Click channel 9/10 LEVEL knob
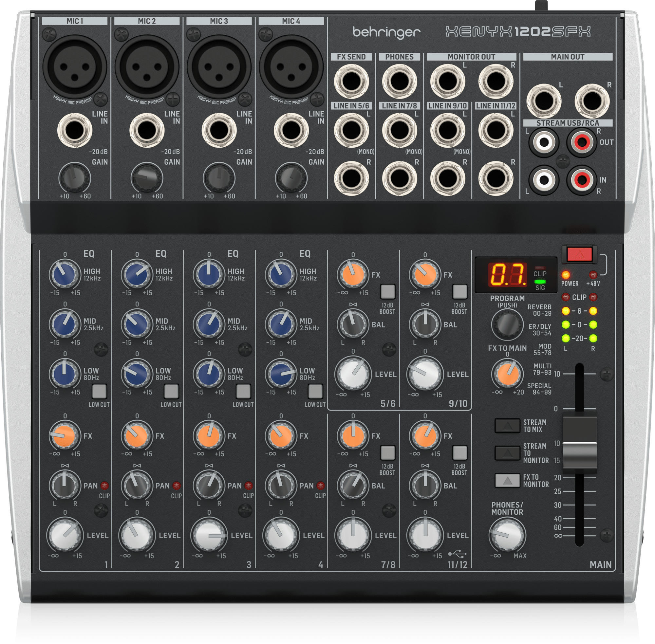The width and height of the screenshot is (655, 644). [425, 375]
